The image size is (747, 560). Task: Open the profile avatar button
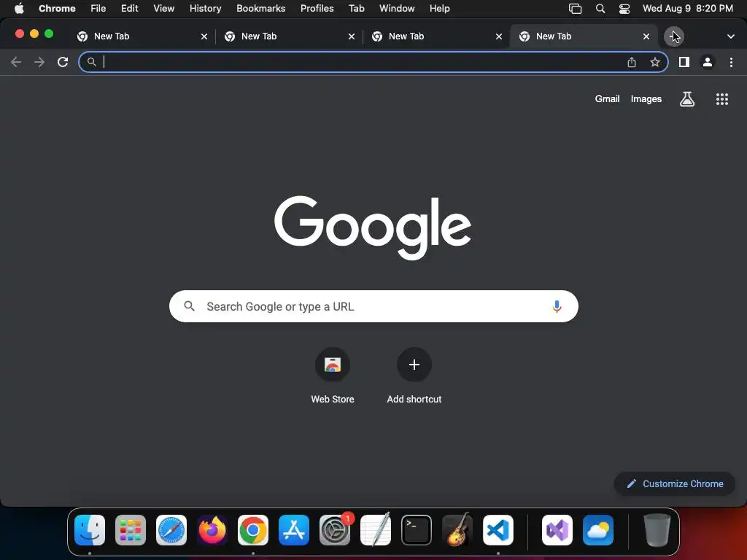click(708, 62)
